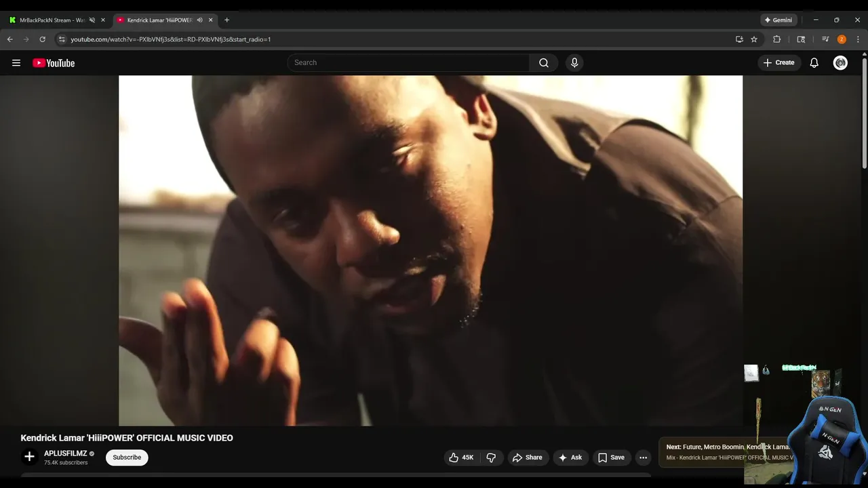
Task: Like the video (45K thumbs up)
Action: click(x=461, y=457)
